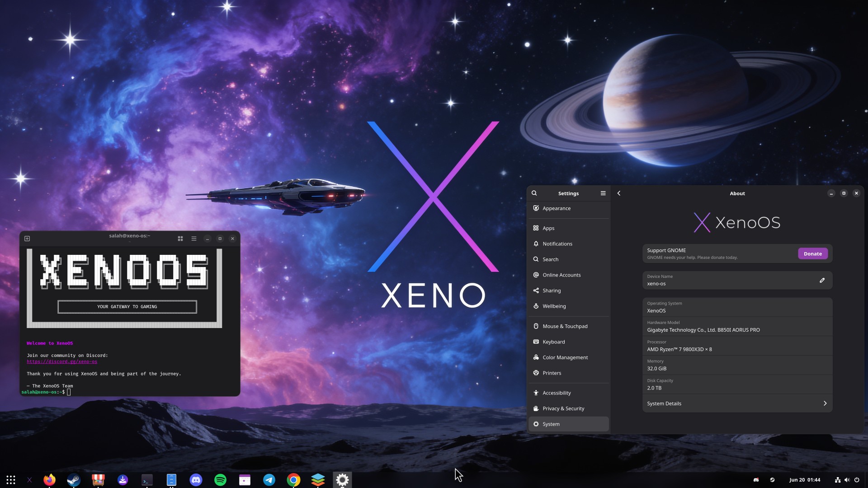This screenshot has width=868, height=488.
Task: Click the small Xeno X icon in taskbar
Action: 29,480
